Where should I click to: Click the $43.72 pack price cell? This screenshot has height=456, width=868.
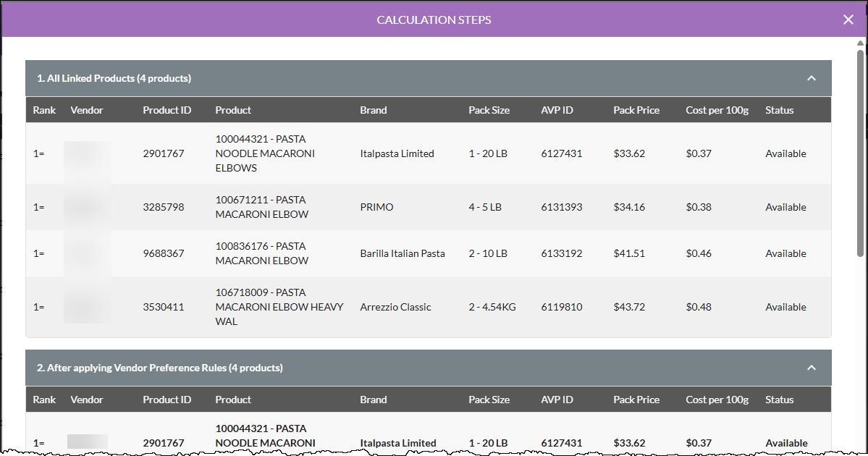coord(629,307)
